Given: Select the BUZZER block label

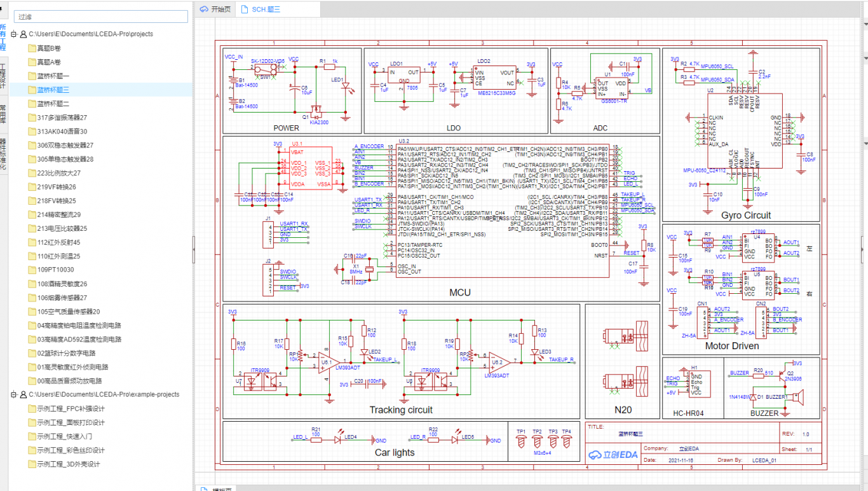Looking at the screenshot, I should point(764,413).
